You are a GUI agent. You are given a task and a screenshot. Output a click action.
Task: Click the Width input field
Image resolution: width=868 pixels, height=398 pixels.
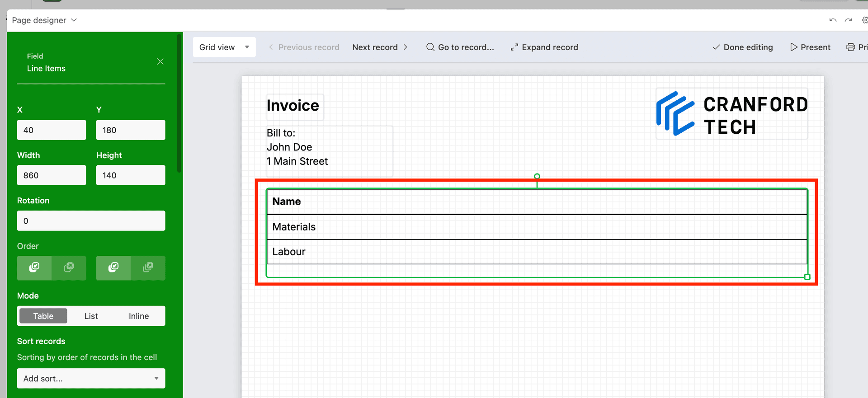[52, 175]
